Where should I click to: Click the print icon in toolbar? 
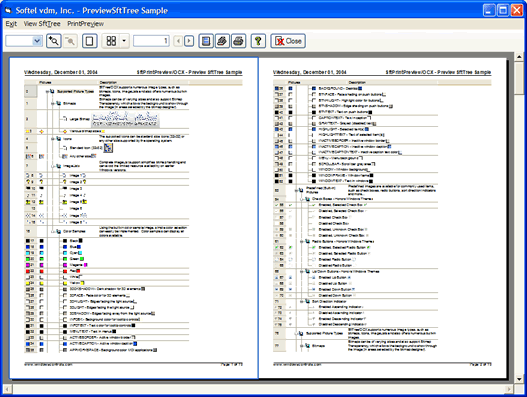click(238, 41)
